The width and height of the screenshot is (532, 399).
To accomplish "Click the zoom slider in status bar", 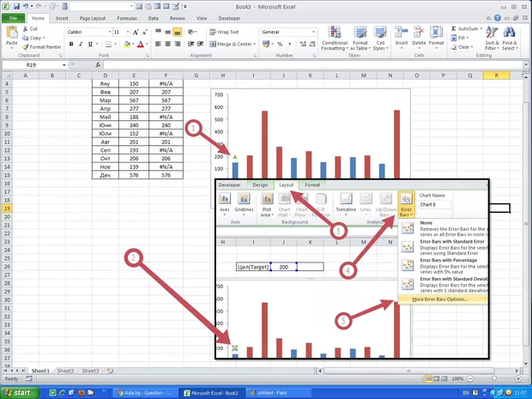I will 494,378.
